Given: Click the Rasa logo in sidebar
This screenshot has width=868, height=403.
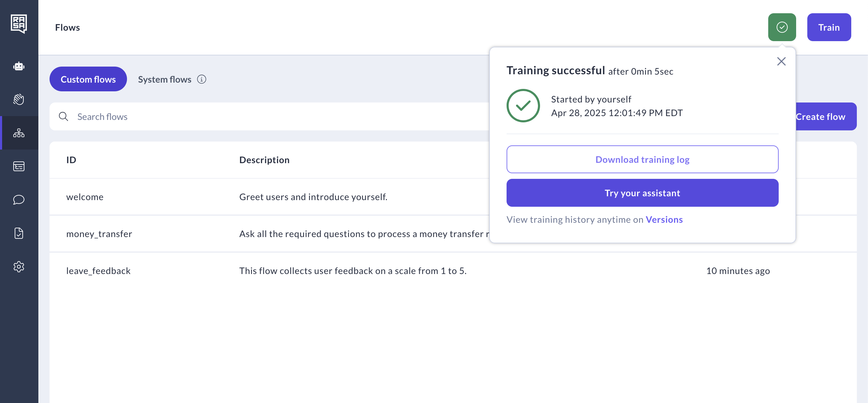Looking at the screenshot, I should (x=19, y=24).
